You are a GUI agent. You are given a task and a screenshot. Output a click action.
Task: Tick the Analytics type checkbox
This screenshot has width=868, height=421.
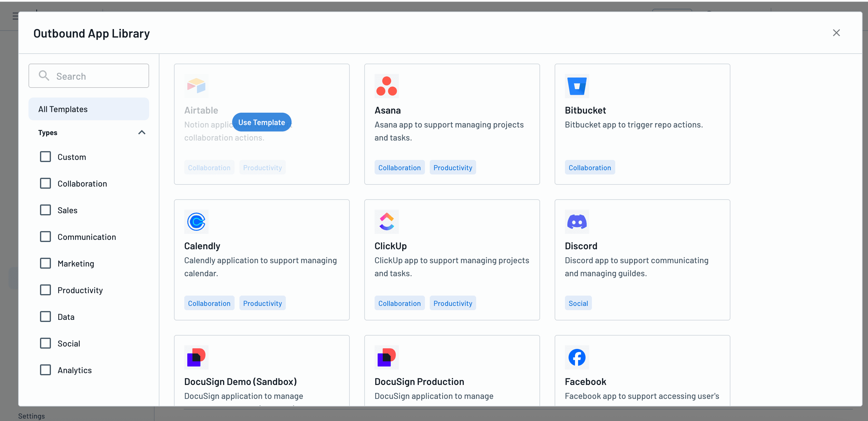[45, 370]
